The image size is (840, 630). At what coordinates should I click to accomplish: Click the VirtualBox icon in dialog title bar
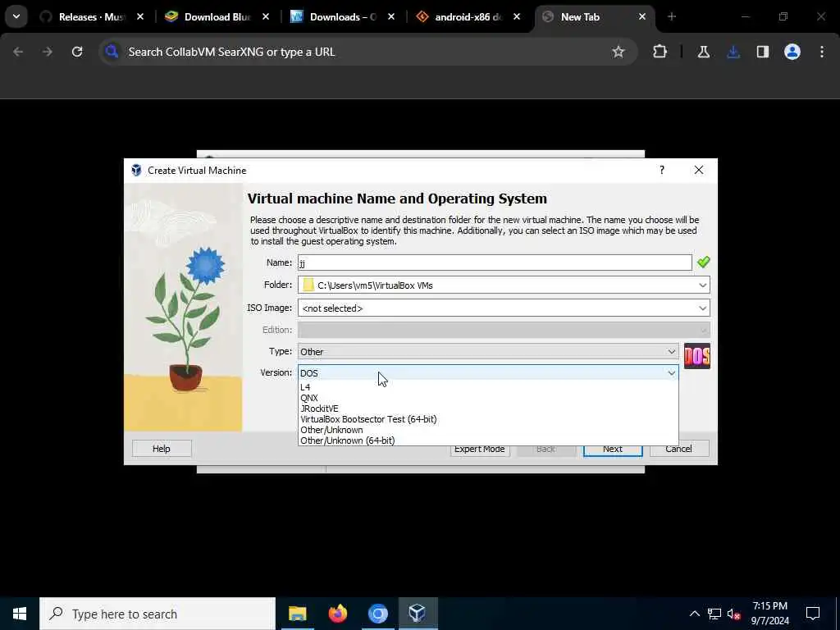point(137,171)
